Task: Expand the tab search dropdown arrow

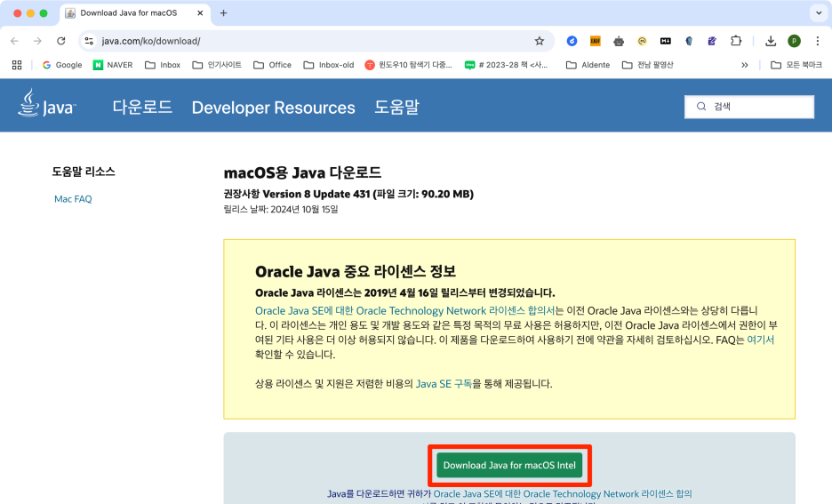Action: coord(819,13)
